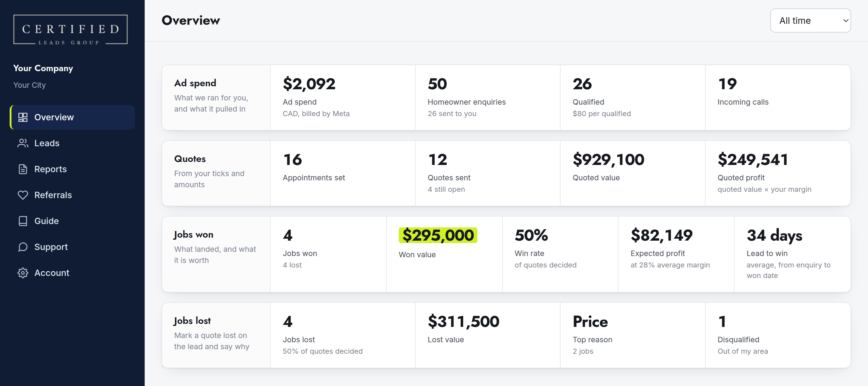Select the 50 Homeowner enquiries number

(x=437, y=84)
